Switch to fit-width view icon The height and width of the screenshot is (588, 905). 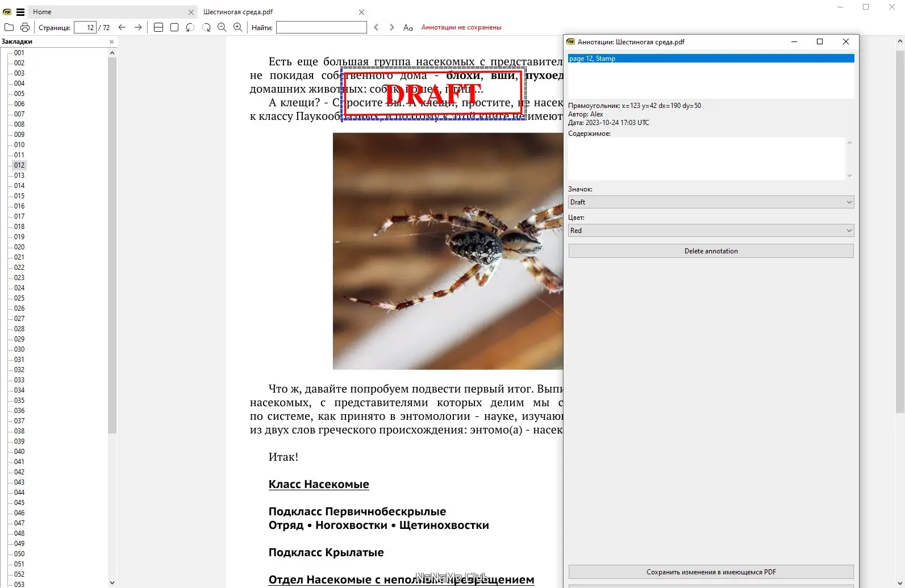tap(159, 27)
